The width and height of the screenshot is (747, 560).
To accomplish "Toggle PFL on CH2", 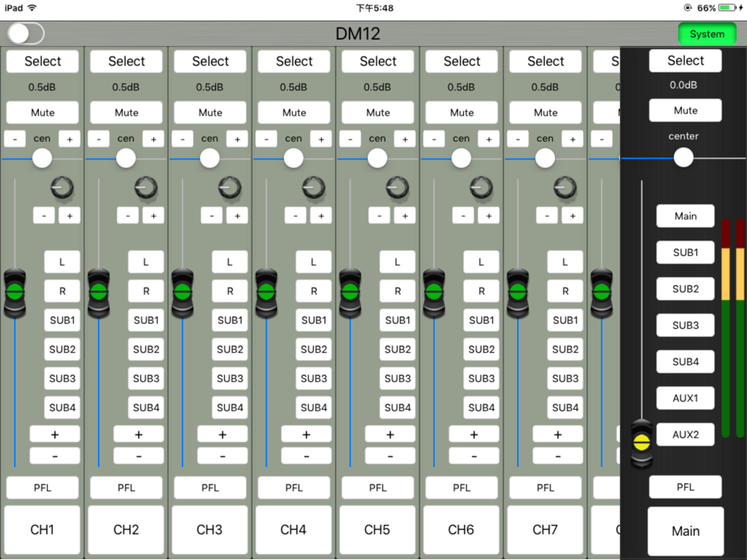I will (126, 488).
